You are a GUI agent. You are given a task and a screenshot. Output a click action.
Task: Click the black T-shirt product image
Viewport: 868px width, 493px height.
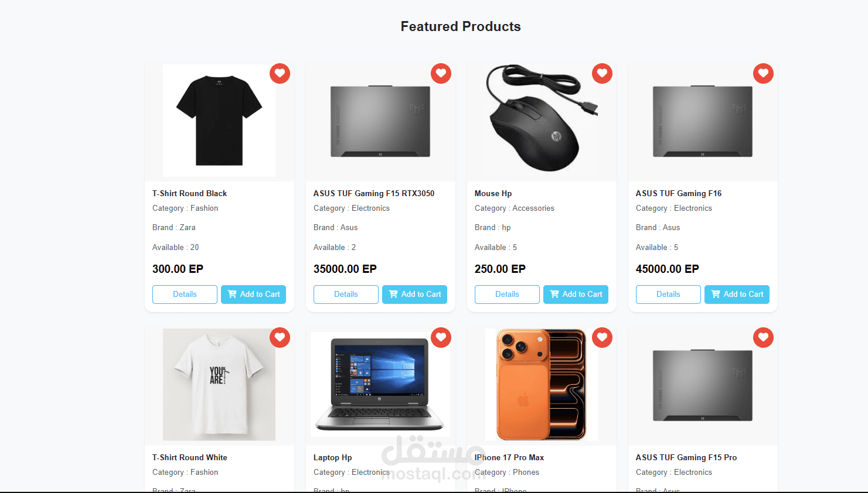(x=219, y=121)
